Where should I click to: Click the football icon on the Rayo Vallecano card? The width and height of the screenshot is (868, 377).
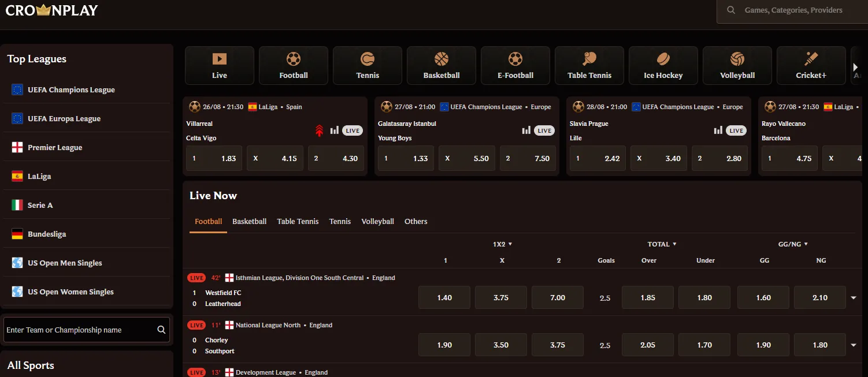(770, 107)
